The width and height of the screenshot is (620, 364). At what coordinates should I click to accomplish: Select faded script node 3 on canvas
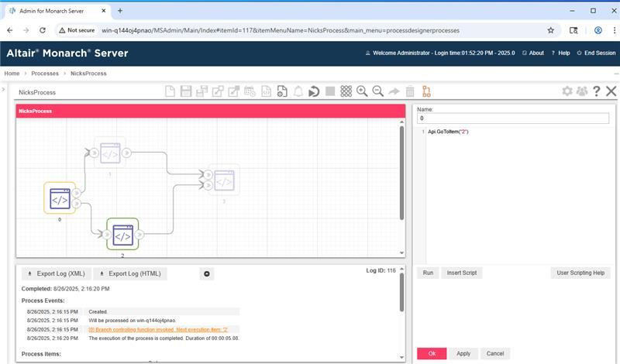(224, 180)
